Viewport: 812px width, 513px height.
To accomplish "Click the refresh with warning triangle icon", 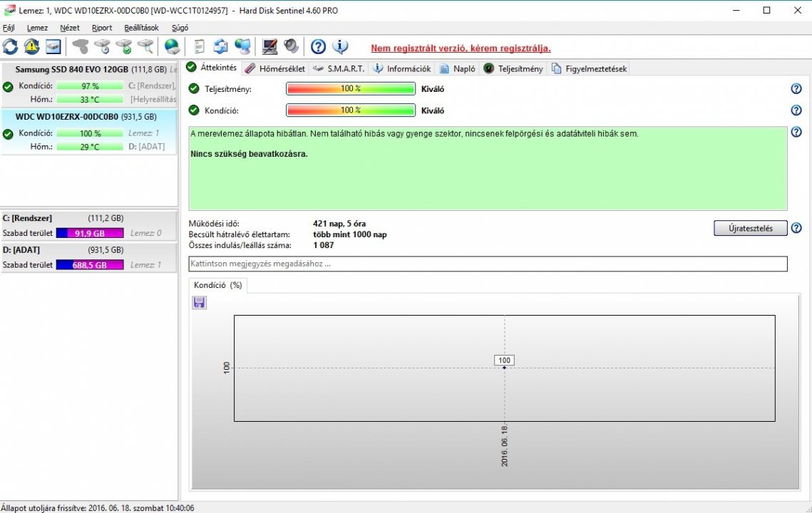I will (31, 46).
